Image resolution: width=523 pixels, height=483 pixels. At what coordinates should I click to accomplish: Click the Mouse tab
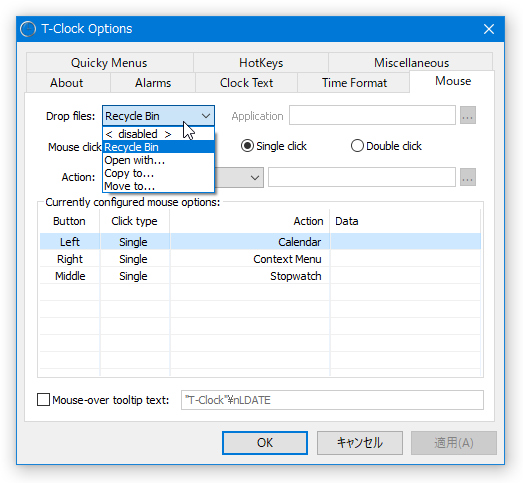click(453, 81)
